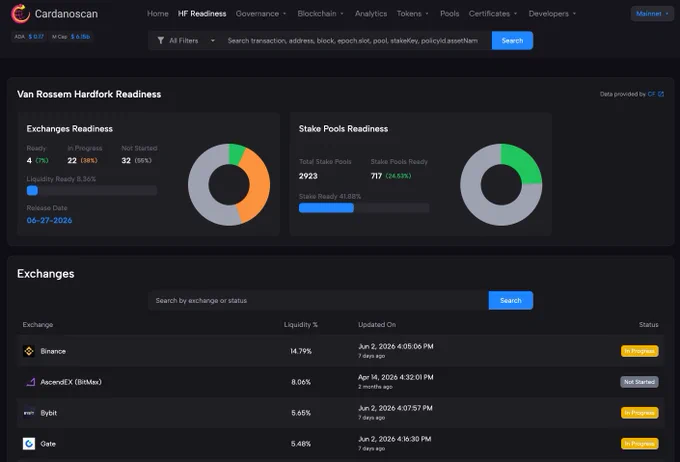The image size is (680, 462).
Task: Click the In Progress count of 22
Action: pyautogui.click(x=72, y=161)
